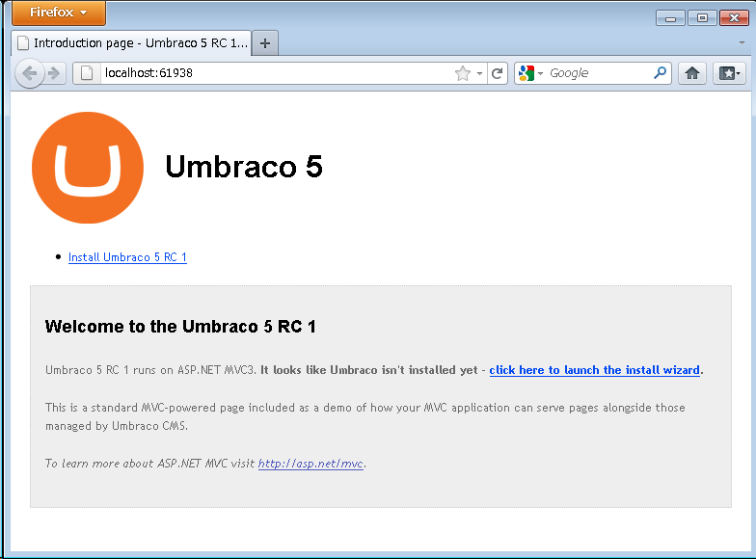Maximize the Firefox window
756x559 pixels.
point(702,18)
